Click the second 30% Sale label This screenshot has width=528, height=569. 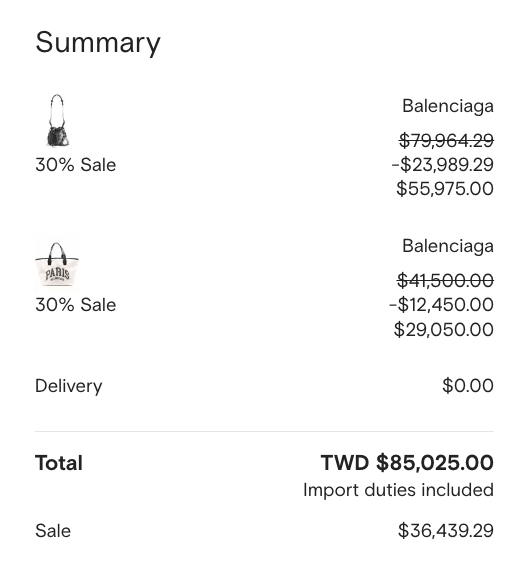[x=76, y=305]
